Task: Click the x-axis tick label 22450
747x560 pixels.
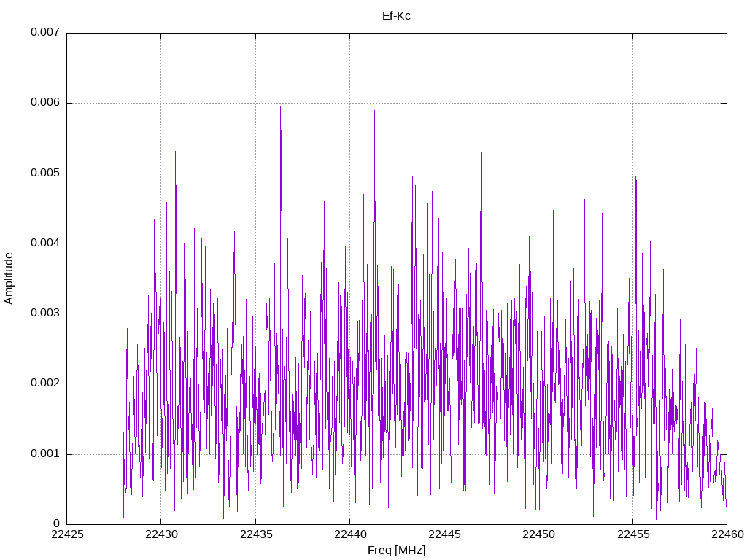Action: [538, 534]
